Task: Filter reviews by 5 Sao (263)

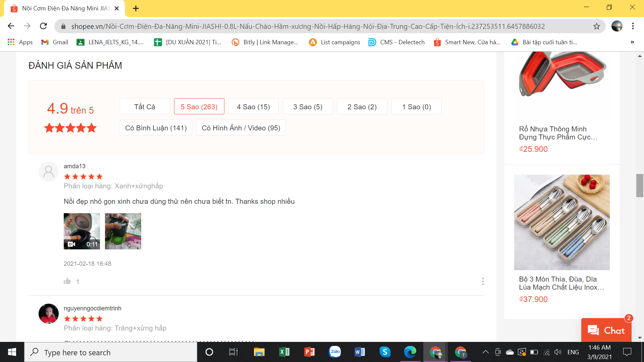Action: 199,107
